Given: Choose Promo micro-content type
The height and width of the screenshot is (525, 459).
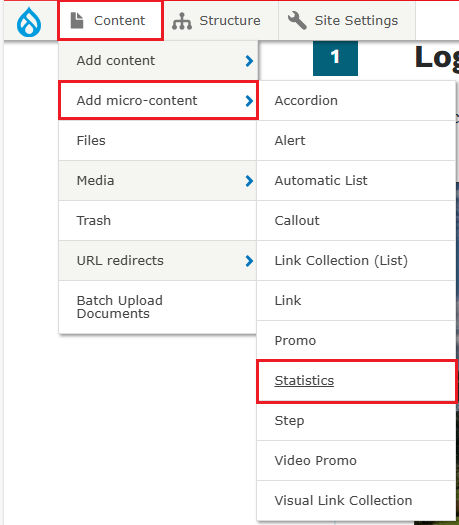Looking at the screenshot, I should click(356, 341).
